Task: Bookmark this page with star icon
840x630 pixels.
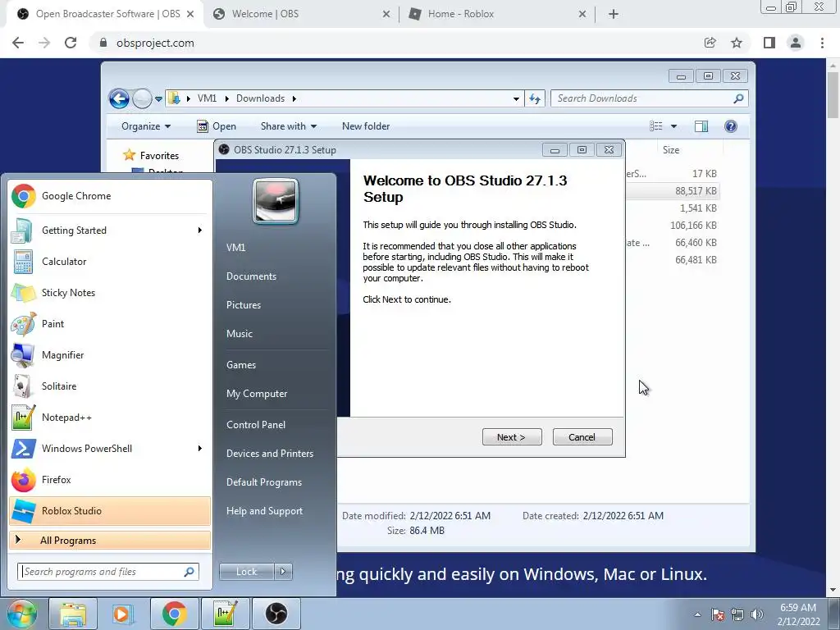Action: tap(737, 43)
